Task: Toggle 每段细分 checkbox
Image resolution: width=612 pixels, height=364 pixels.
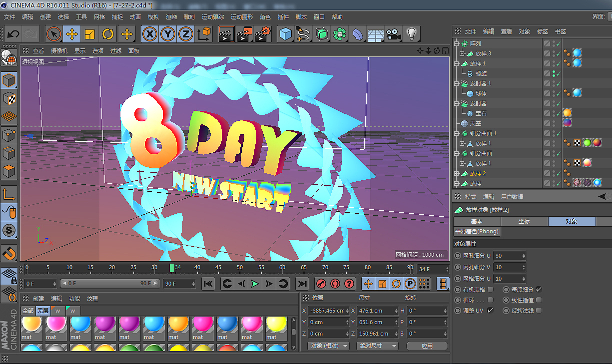Action: click(539, 289)
